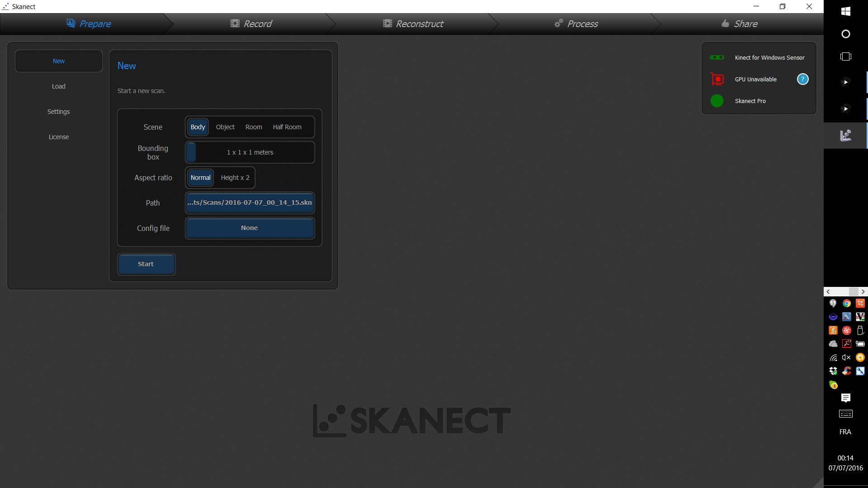Click the green Kinect sensor status icon

click(717, 57)
